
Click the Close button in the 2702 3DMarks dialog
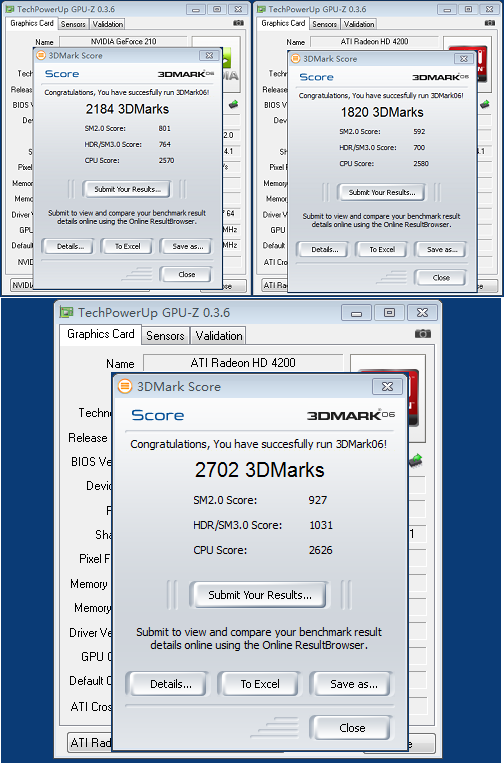click(x=352, y=728)
